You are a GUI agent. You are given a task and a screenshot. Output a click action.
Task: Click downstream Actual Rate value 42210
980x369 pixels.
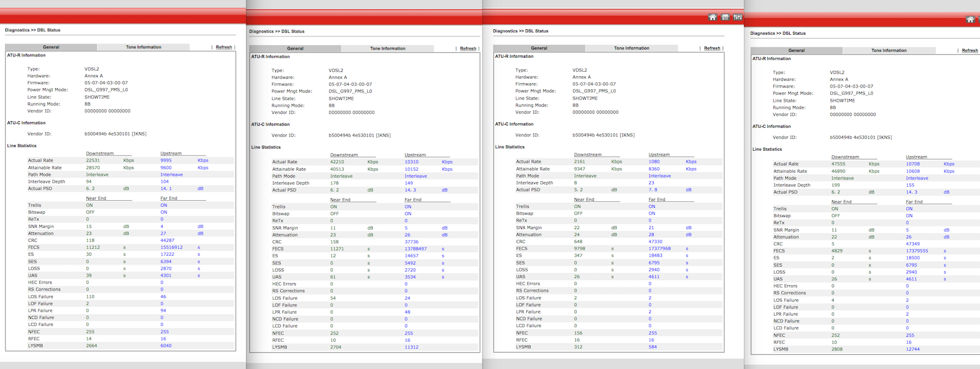[337, 162]
